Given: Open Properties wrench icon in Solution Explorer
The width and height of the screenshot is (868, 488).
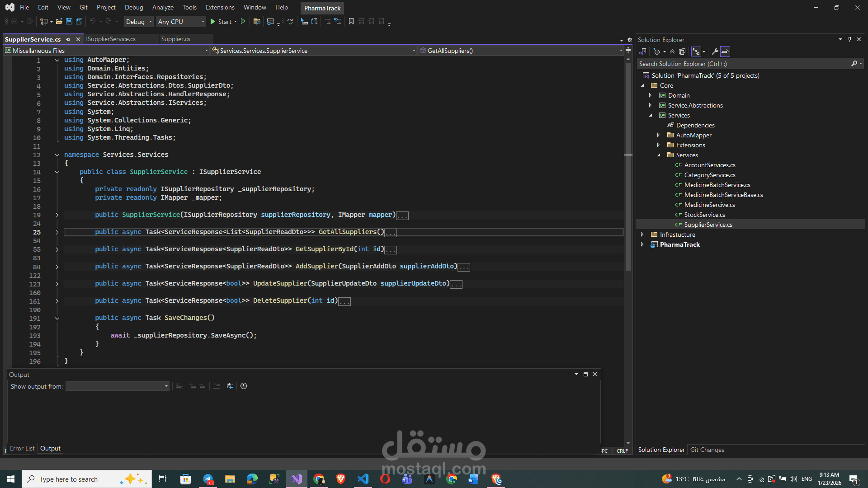Looking at the screenshot, I should (x=715, y=52).
